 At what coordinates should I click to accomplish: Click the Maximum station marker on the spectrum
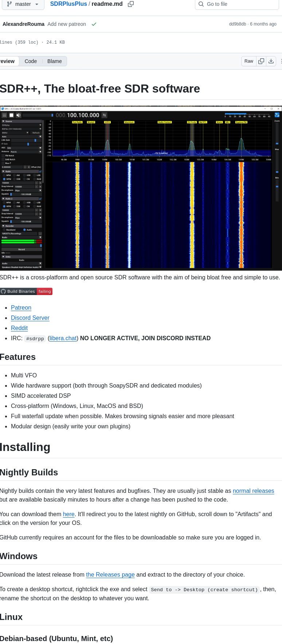point(129,122)
